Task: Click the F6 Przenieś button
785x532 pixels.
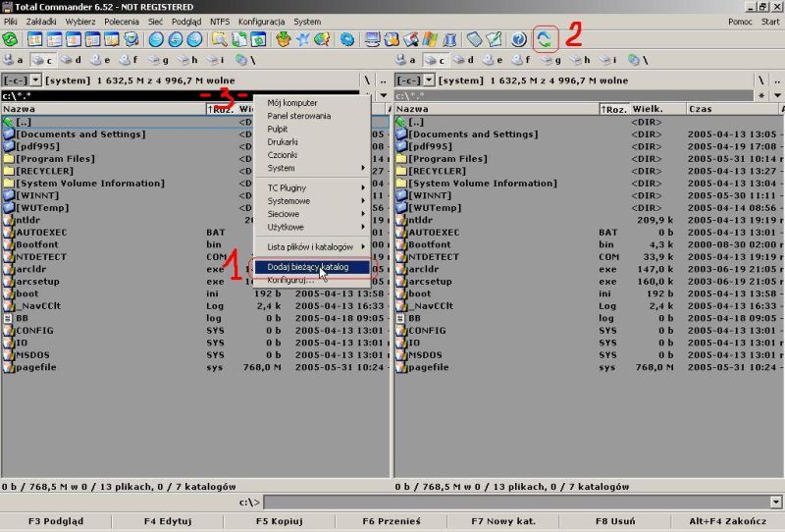Action: pyautogui.click(x=392, y=521)
